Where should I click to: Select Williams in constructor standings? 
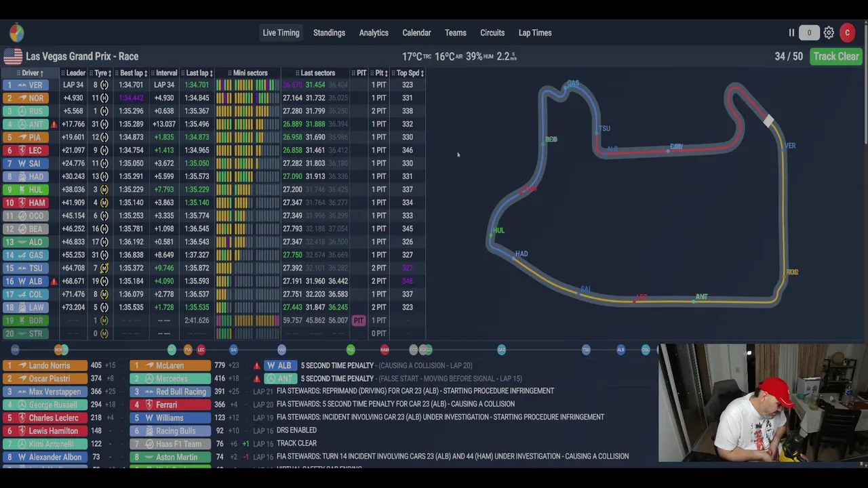(170, 418)
